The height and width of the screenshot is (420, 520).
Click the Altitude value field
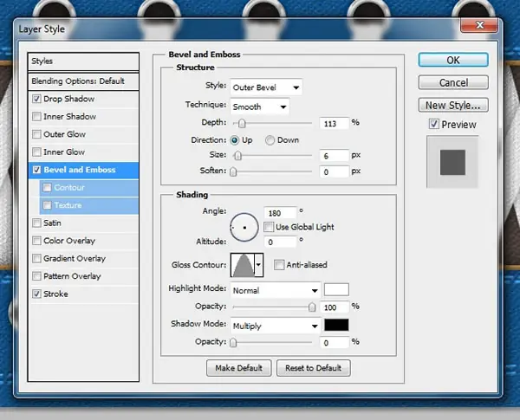[x=280, y=242]
